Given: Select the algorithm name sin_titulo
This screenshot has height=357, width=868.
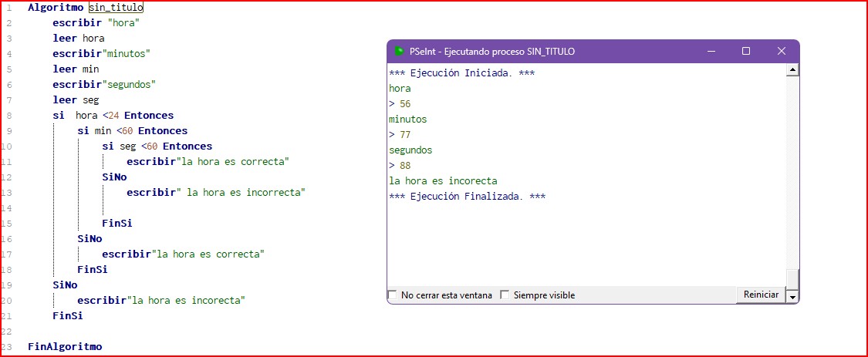Looking at the screenshot, I should point(116,8).
